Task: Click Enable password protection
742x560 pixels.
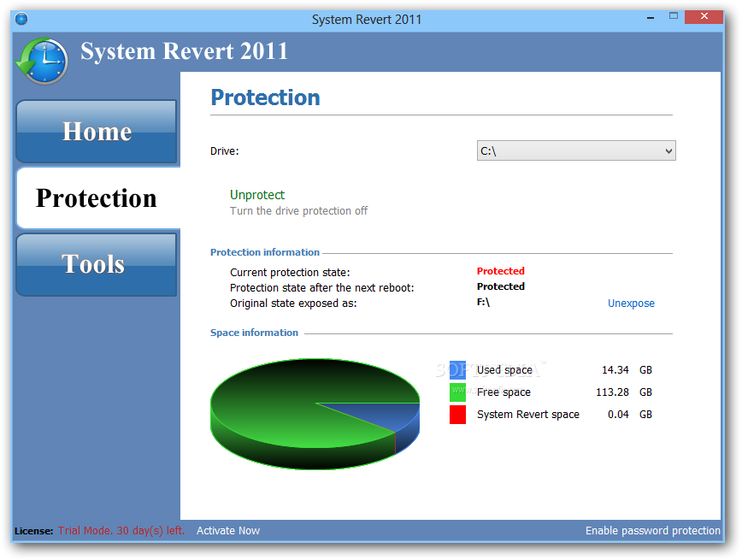Action: click(652, 531)
